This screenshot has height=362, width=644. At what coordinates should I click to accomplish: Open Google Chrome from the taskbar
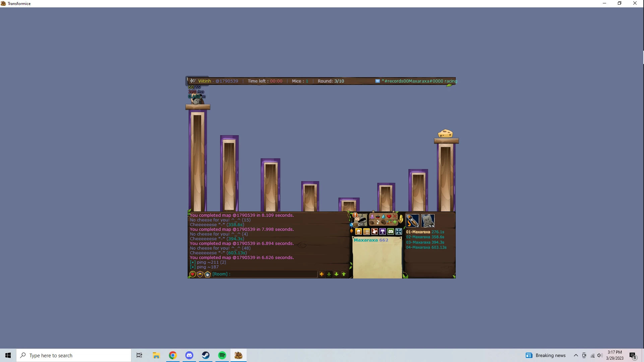click(173, 355)
